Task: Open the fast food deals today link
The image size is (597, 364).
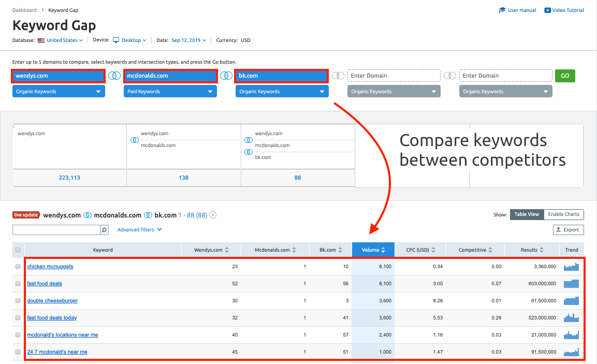Action: (x=52, y=318)
